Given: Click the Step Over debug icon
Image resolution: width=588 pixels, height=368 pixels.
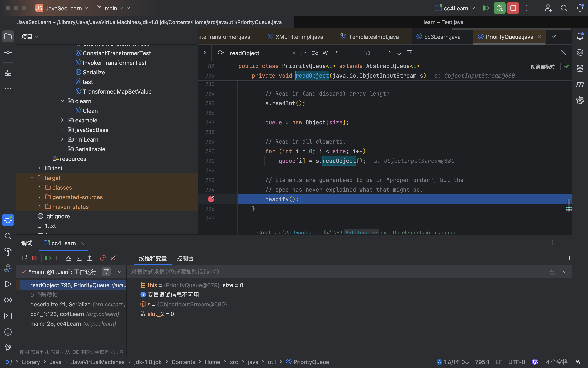Looking at the screenshot, I should (x=69, y=258).
